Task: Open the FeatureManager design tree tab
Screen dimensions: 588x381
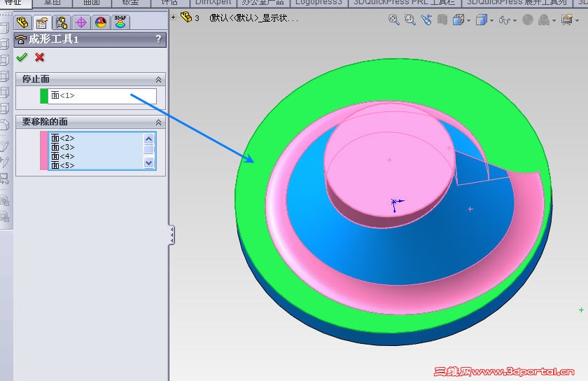Action: click(x=22, y=22)
